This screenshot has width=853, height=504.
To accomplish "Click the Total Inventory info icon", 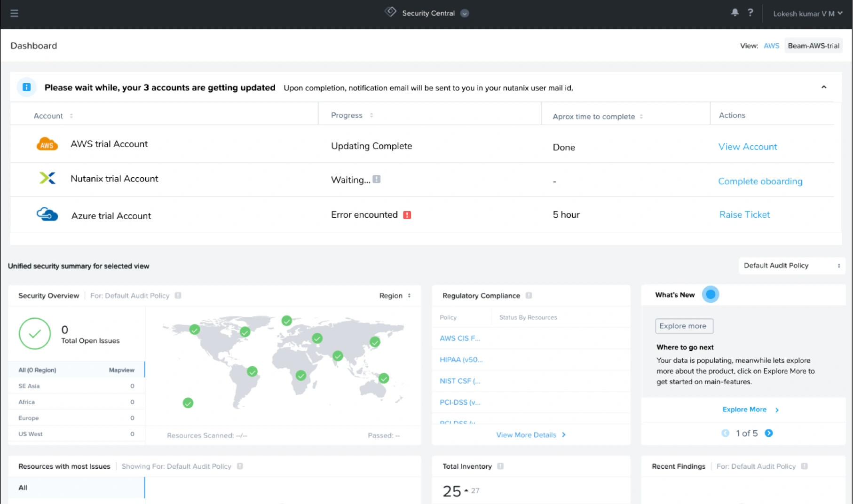I will point(500,466).
